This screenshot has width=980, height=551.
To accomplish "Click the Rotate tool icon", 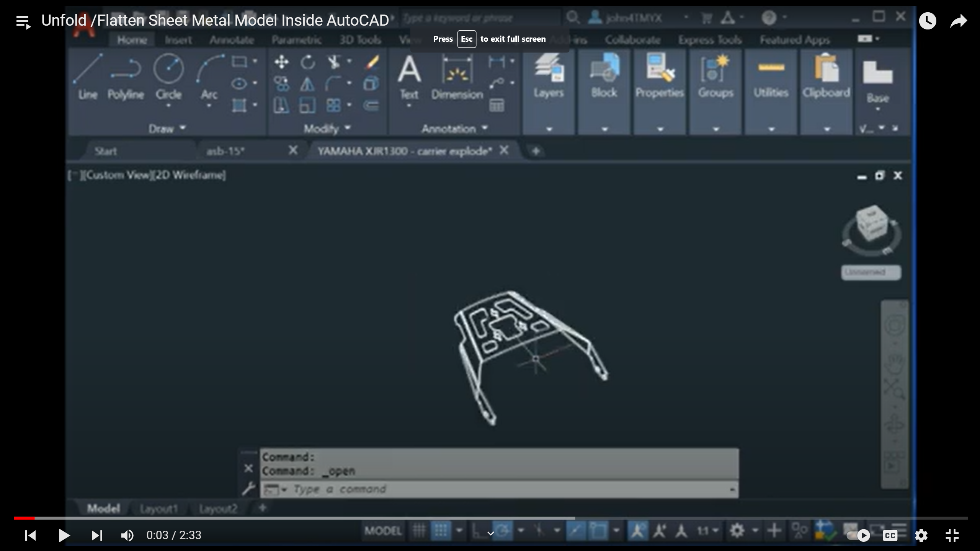I will pos(307,62).
